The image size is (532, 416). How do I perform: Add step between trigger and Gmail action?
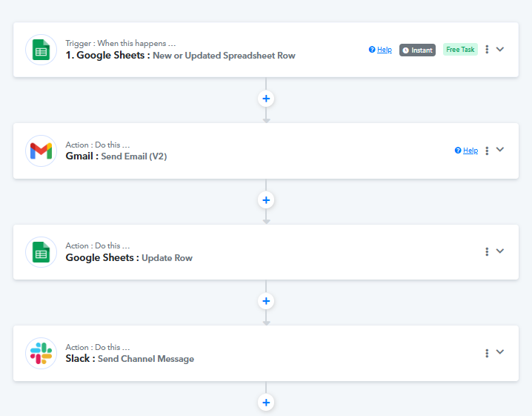266,99
